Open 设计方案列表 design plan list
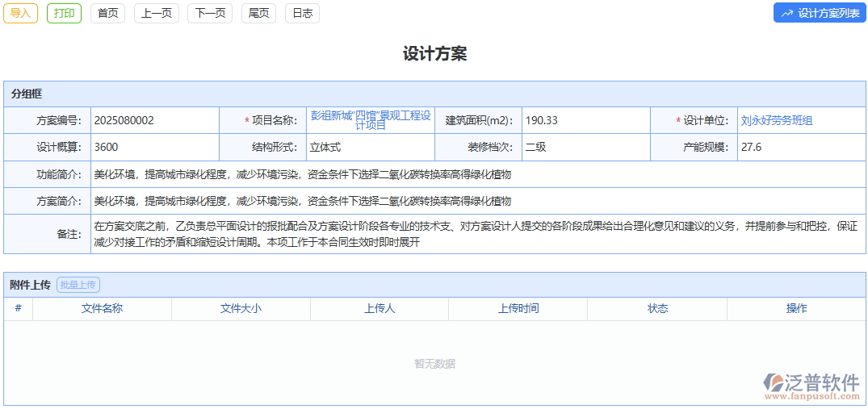Screen dimensions: 868x409 820,13
